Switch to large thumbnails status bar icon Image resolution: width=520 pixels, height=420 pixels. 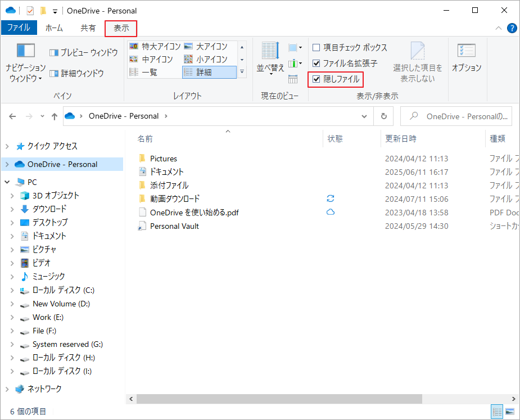point(510,412)
